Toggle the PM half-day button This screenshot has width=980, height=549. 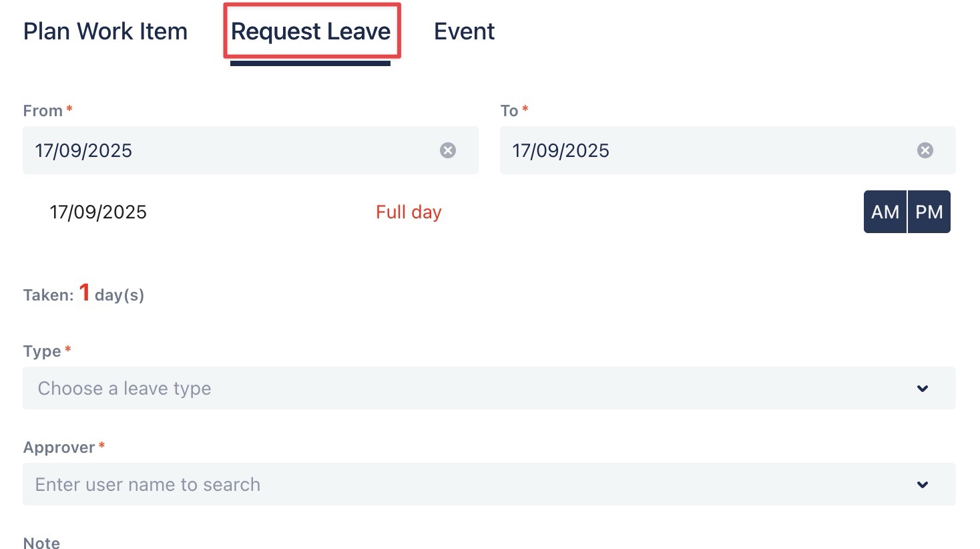929,212
